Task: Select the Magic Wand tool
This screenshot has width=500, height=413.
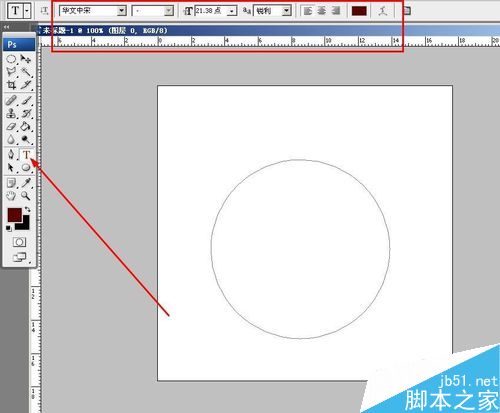Action: [x=26, y=72]
